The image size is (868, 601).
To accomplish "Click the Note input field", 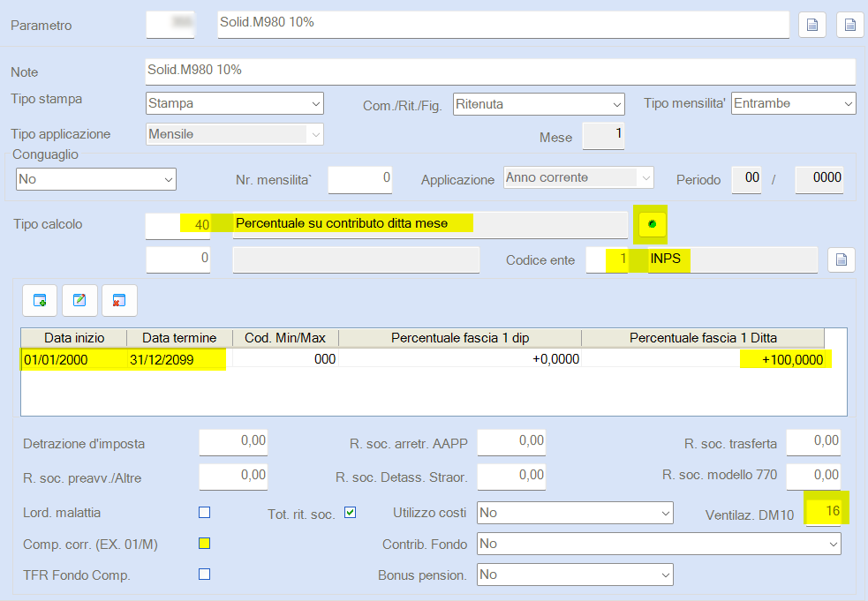I will point(501,72).
